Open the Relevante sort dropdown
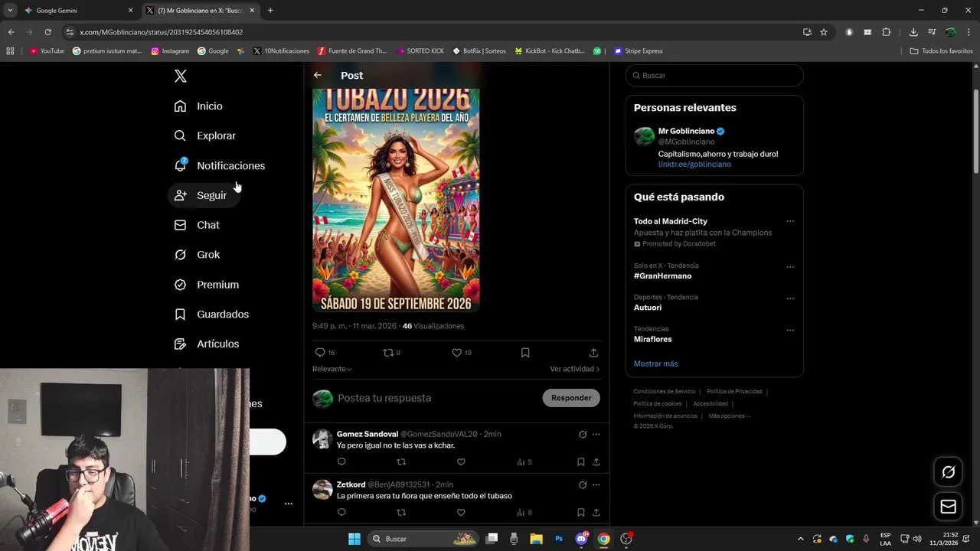 pos(332,369)
